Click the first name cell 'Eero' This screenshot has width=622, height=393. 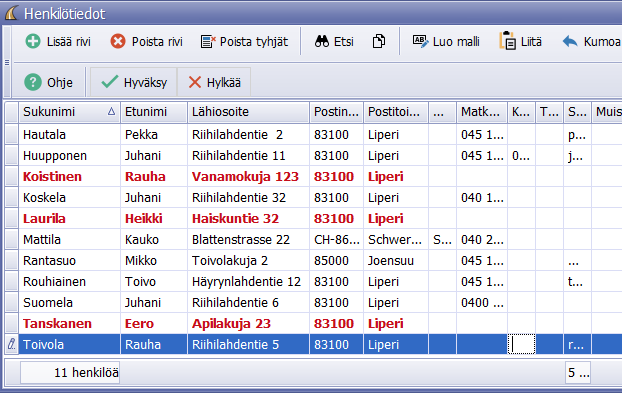[154, 324]
